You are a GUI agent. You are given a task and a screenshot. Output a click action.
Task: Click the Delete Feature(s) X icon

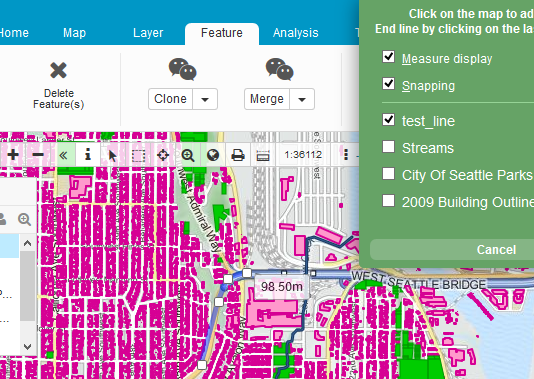[58, 70]
